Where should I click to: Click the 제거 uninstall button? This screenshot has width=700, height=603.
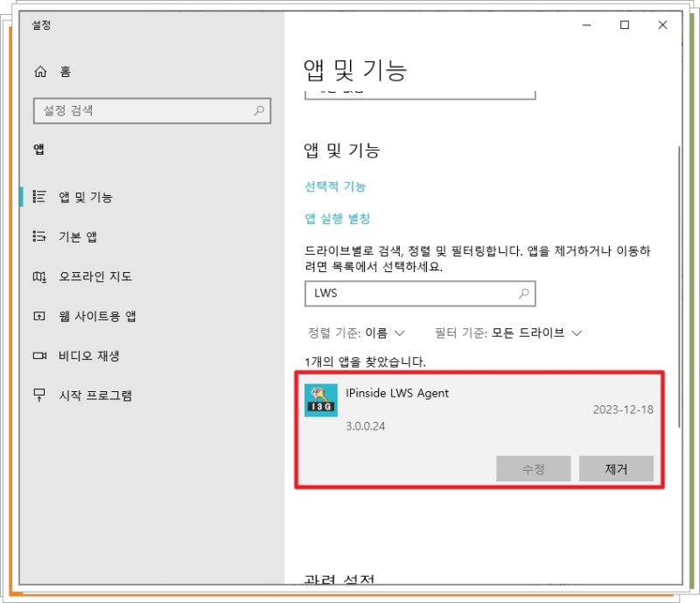coord(616,468)
